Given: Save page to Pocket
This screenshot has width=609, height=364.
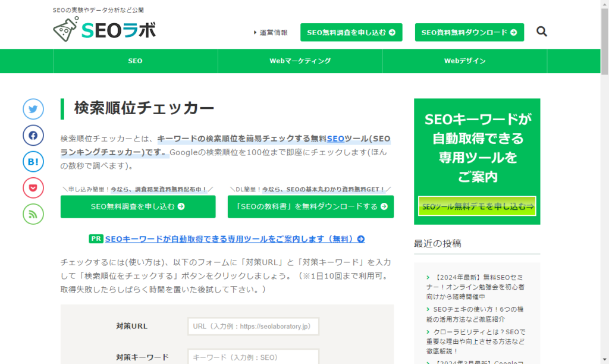Looking at the screenshot, I should coord(33,188).
